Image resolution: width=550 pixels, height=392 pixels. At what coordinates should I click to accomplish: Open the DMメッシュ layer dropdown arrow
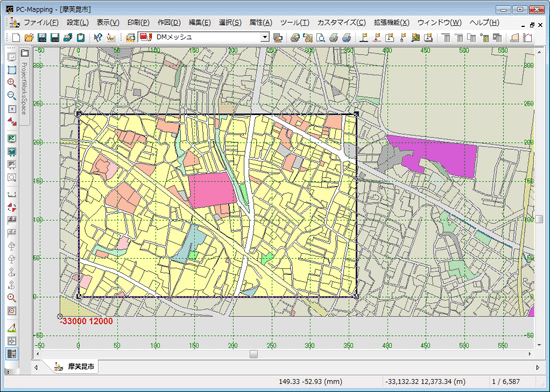tap(265, 37)
